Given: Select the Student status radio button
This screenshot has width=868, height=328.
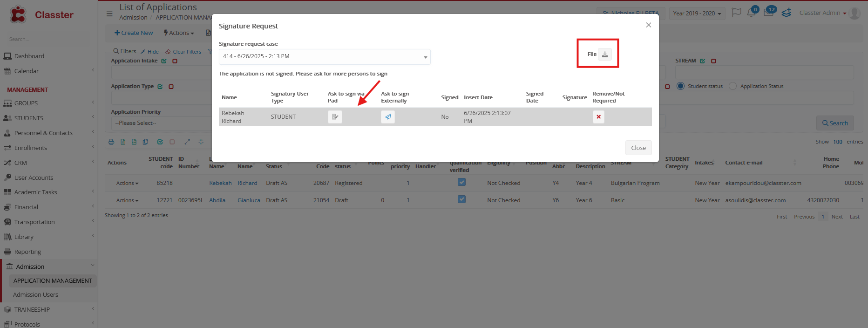Looking at the screenshot, I should (x=680, y=86).
